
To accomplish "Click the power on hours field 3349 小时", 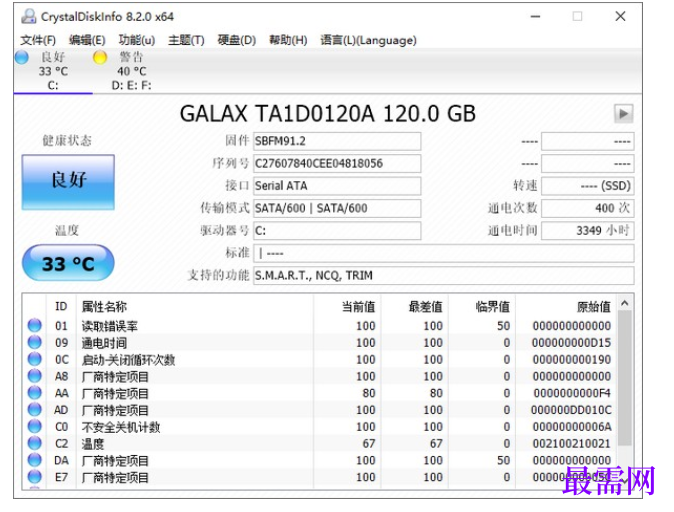I will pos(588,230).
